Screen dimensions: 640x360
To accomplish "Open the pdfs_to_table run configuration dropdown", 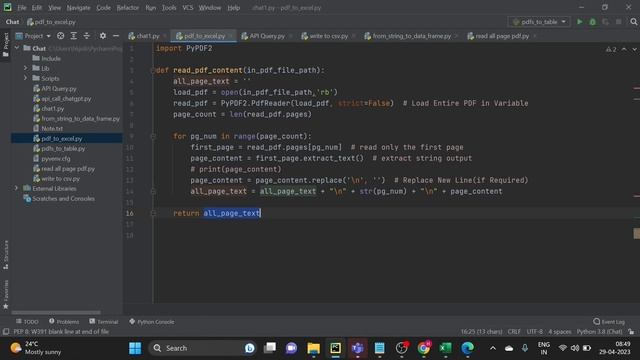I will pos(540,22).
